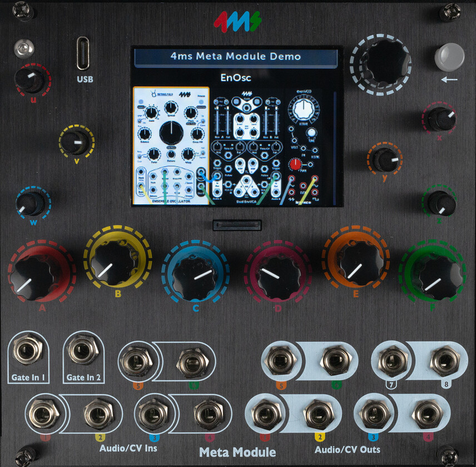Click the small red u knob
Viewport: 476px width, 467px height.
pyautogui.click(x=29, y=80)
